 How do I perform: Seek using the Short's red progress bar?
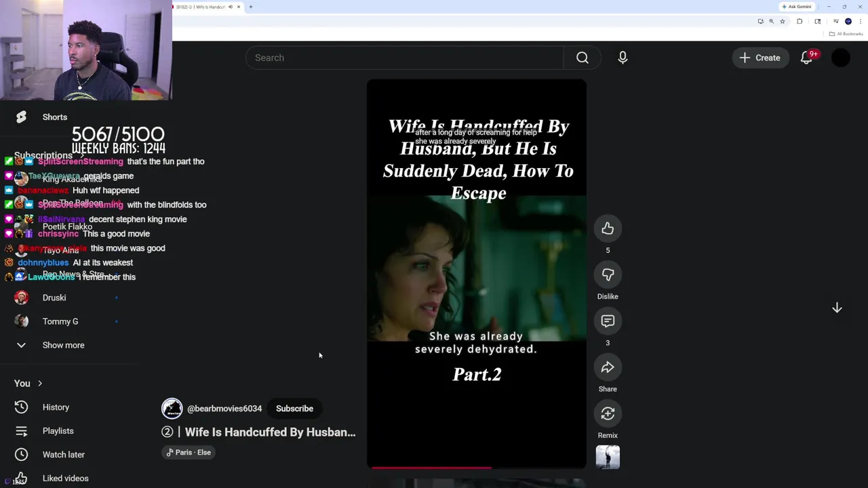(x=477, y=468)
